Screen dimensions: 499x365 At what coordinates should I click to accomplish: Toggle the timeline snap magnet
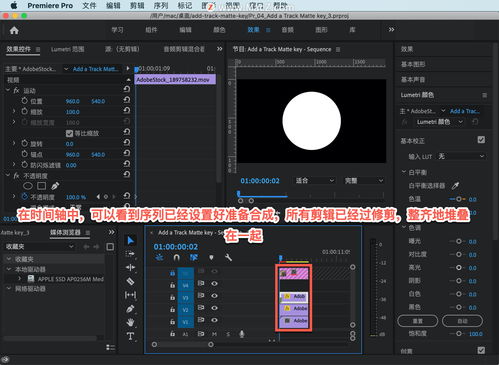click(x=177, y=258)
